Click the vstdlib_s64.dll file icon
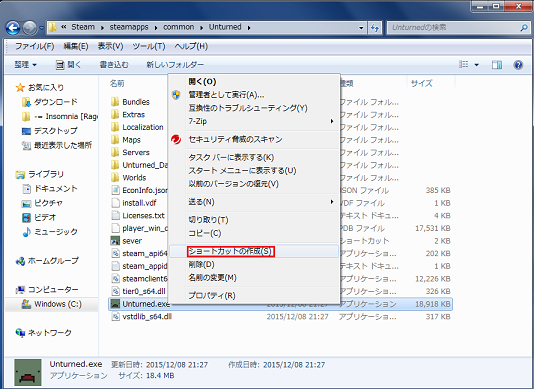The height and width of the screenshot is (389, 534). pyautogui.click(x=116, y=316)
